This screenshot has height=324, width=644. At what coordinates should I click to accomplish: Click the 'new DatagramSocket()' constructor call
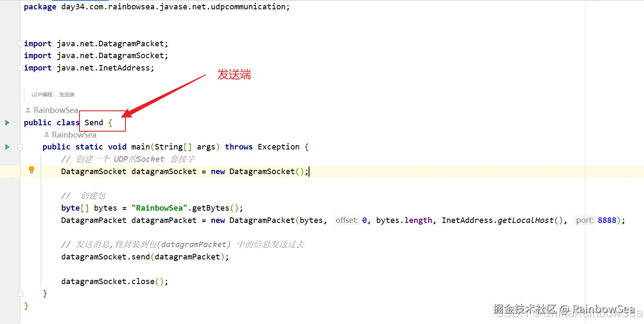pyautogui.click(x=258, y=172)
